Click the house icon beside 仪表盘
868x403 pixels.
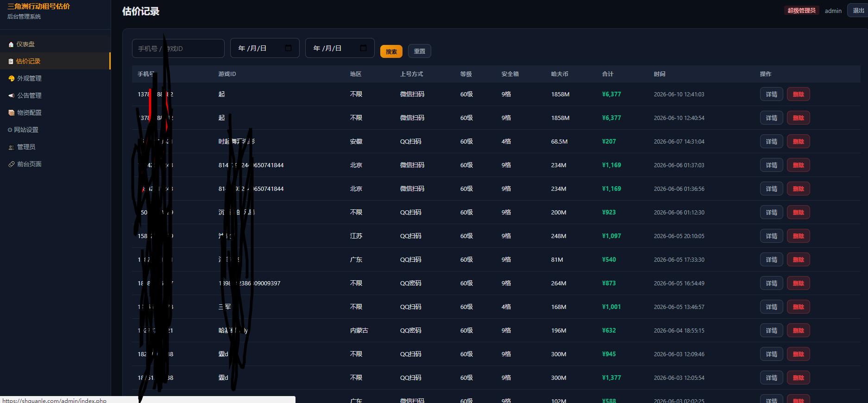click(11, 44)
